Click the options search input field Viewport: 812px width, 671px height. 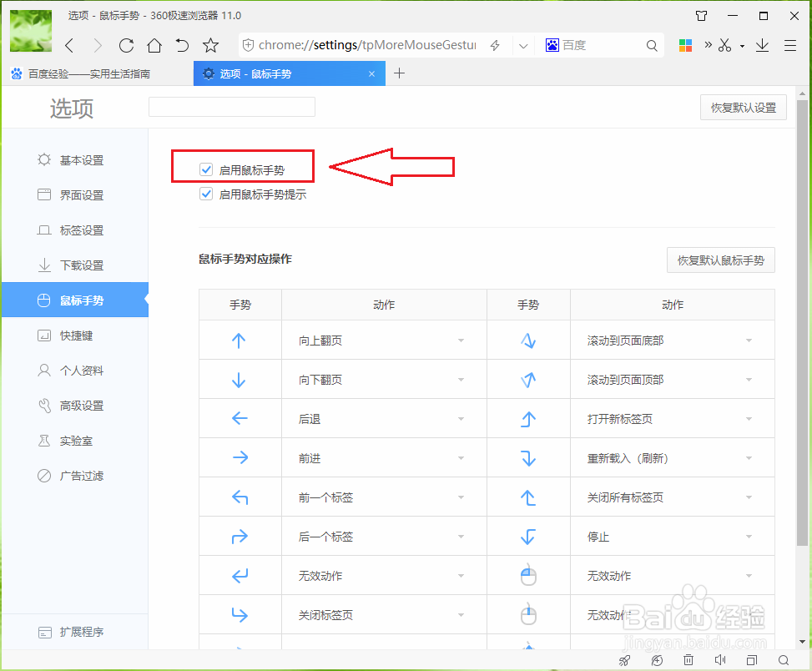[x=231, y=107]
